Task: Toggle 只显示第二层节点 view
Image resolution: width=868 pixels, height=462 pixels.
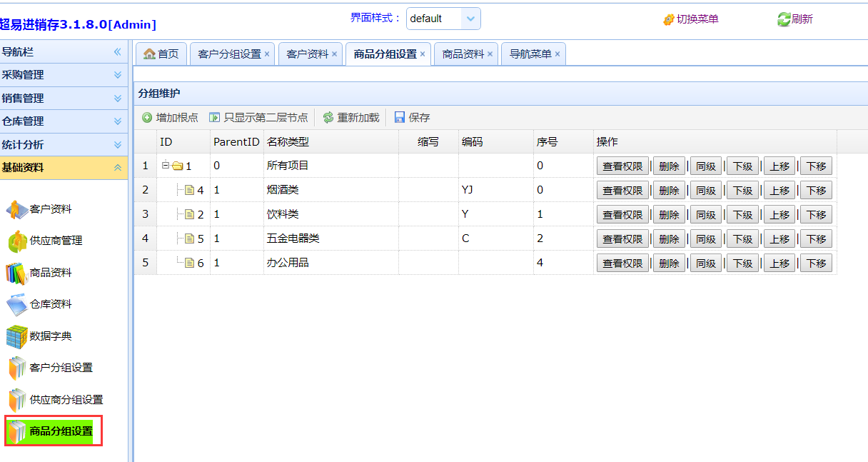Action: click(258, 118)
